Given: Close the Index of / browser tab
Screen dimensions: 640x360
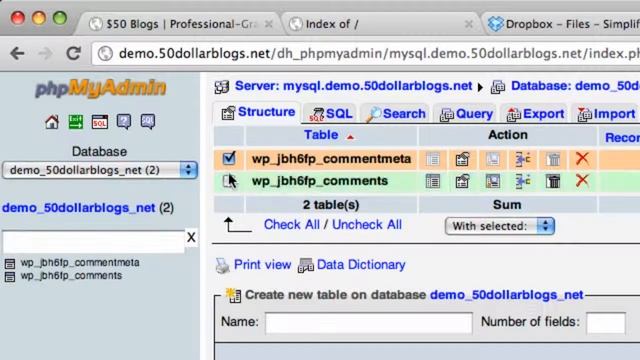Looking at the screenshot, I should [x=469, y=24].
